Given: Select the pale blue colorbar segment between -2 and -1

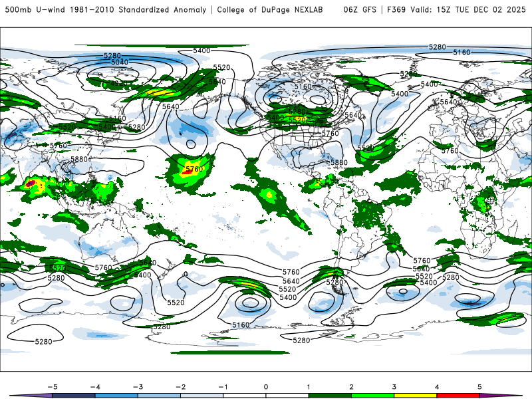Looking at the screenshot, I should click(x=202, y=396).
